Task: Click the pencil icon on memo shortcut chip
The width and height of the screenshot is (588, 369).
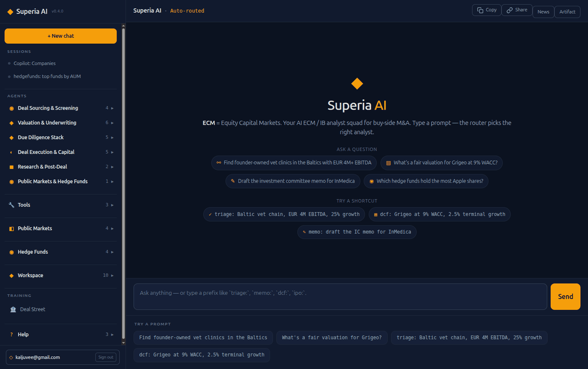Action: tap(304, 232)
